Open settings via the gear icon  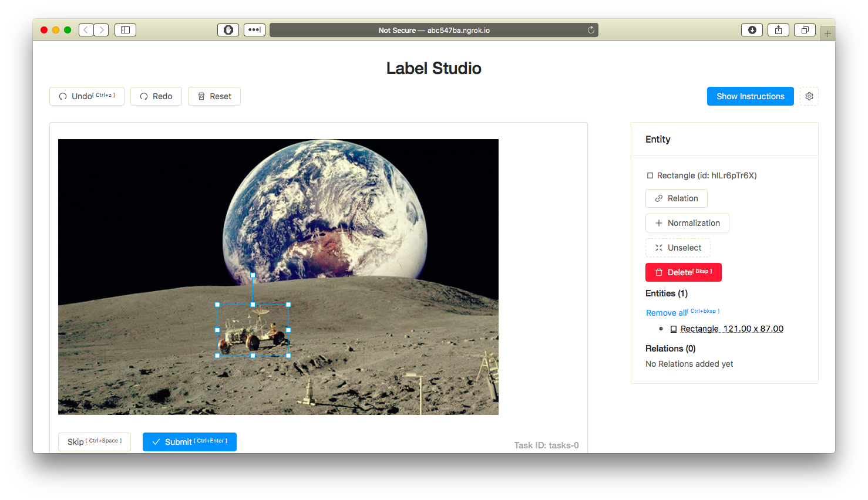(x=809, y=96)
